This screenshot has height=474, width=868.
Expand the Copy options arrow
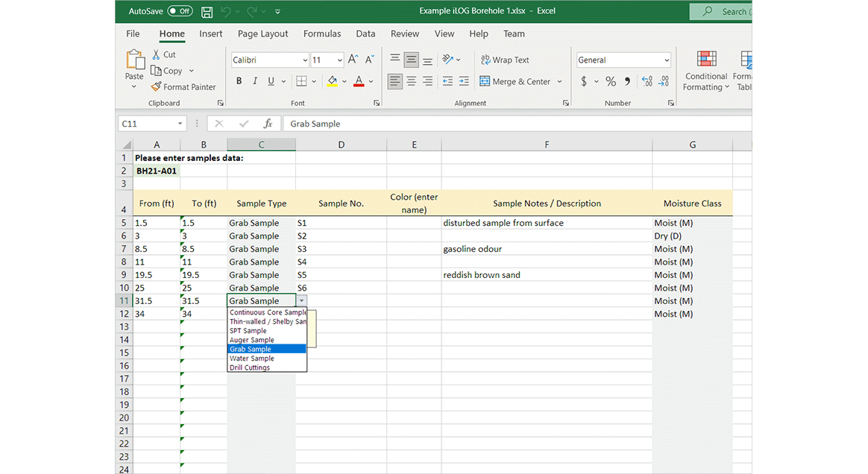(x=192, y=71)
